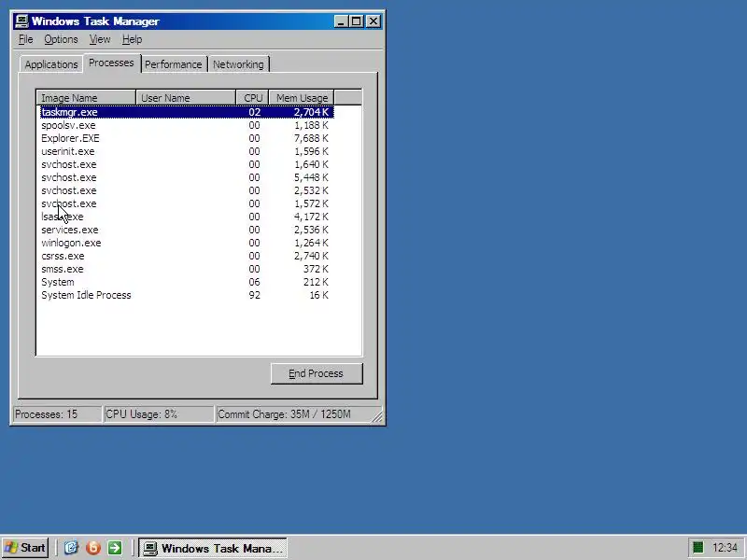Select the userinit.exe process
This screenshot has width=747, height=560.
(187, 151)
